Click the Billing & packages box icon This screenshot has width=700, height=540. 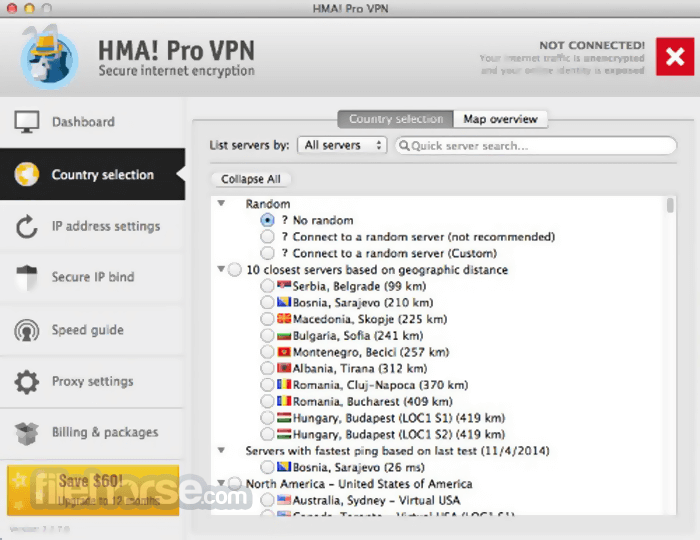pos(27,433)
